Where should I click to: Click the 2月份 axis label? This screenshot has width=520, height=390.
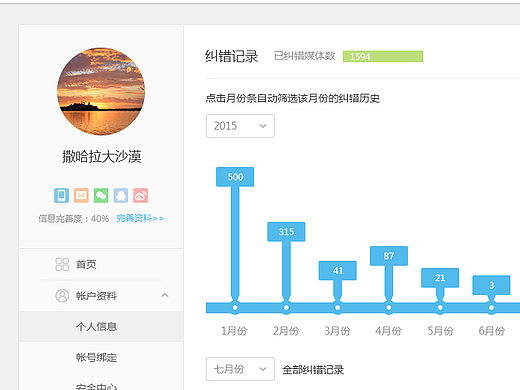[286, 331]
